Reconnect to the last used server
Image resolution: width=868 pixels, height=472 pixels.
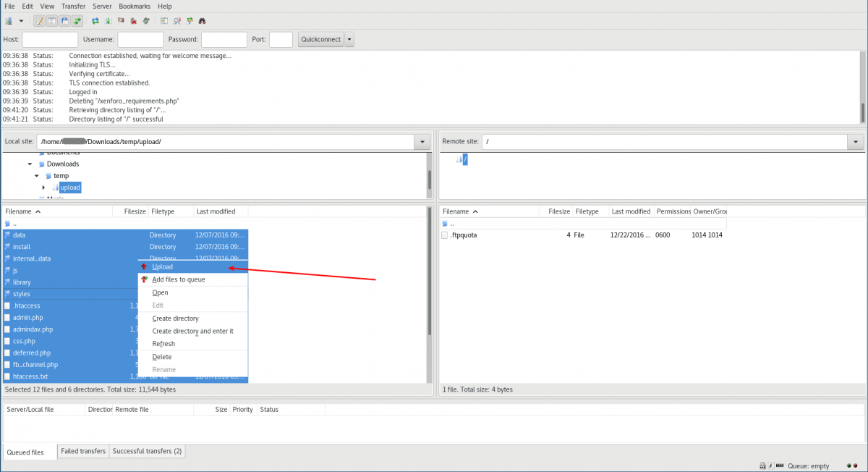click(x=145, y=20)
